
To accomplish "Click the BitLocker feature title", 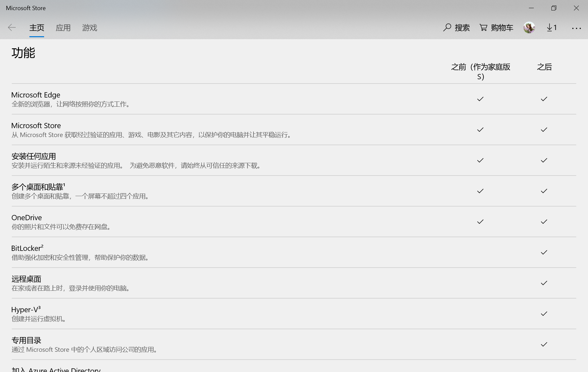I will click(27, 248).
